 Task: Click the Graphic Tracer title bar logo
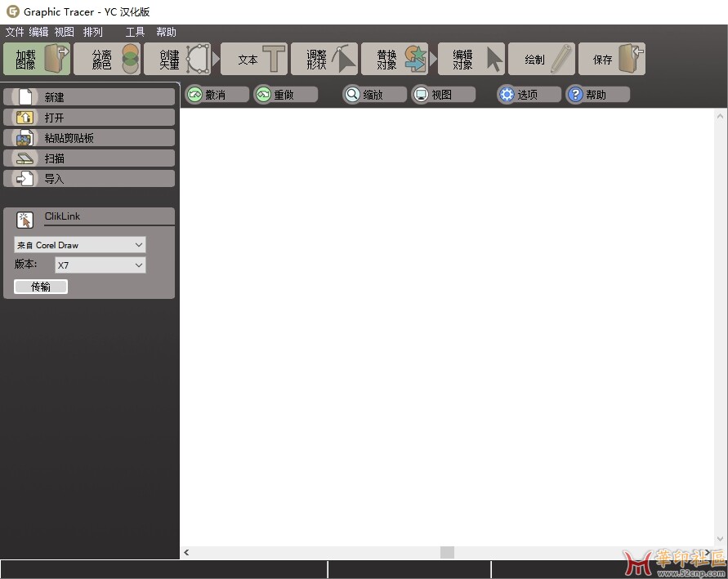coord(13,11)
